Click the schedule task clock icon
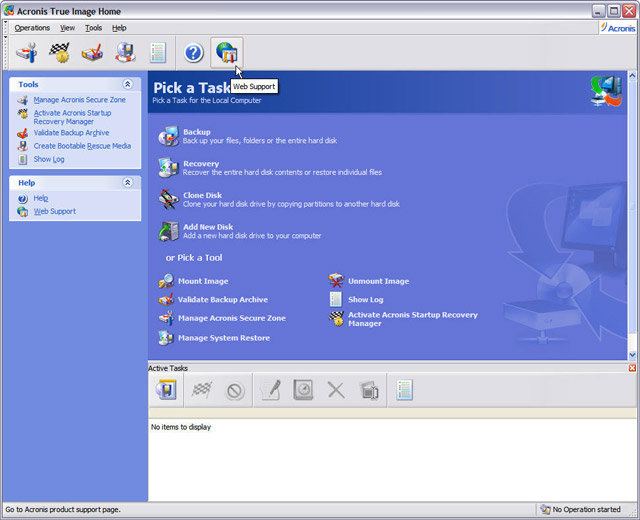Image resolution: width=640 pixels, height=520 pixels. pyautogui.click(x=303, y=390)
